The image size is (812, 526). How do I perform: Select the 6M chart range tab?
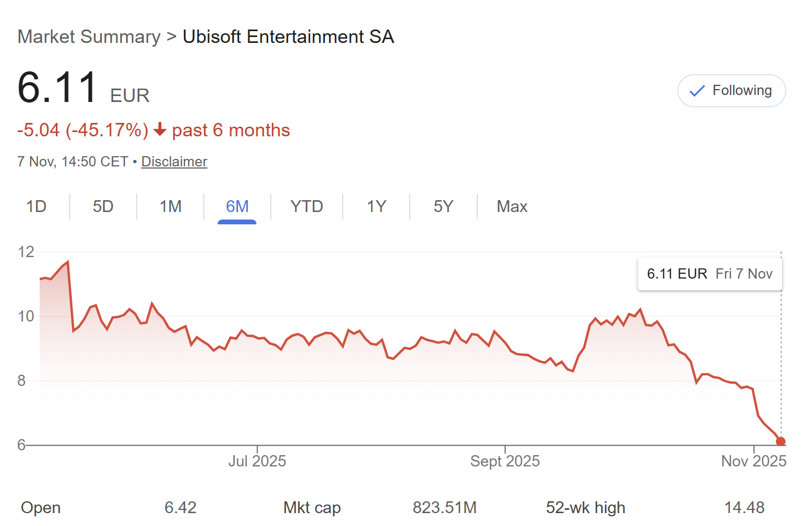click(237, 207)
